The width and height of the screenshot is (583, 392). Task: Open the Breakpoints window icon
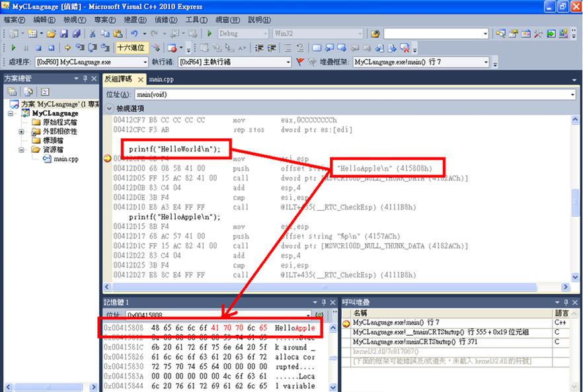point(172,48)
